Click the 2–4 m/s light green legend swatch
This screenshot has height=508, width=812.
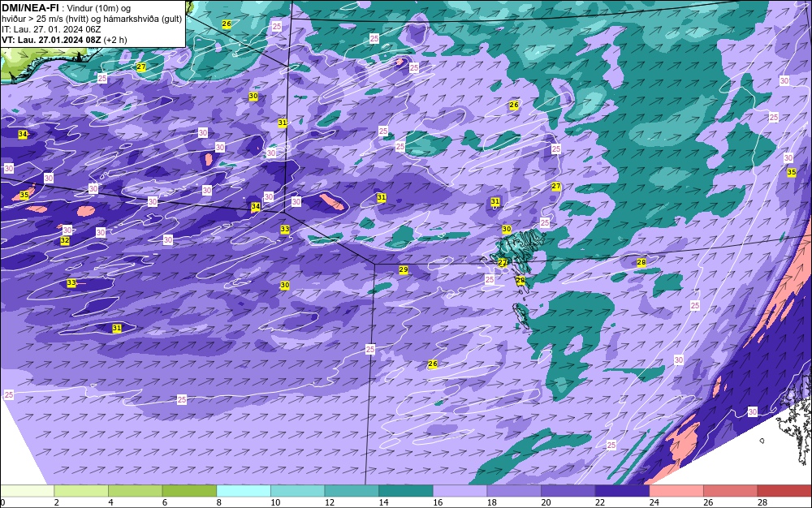point(81,491)
